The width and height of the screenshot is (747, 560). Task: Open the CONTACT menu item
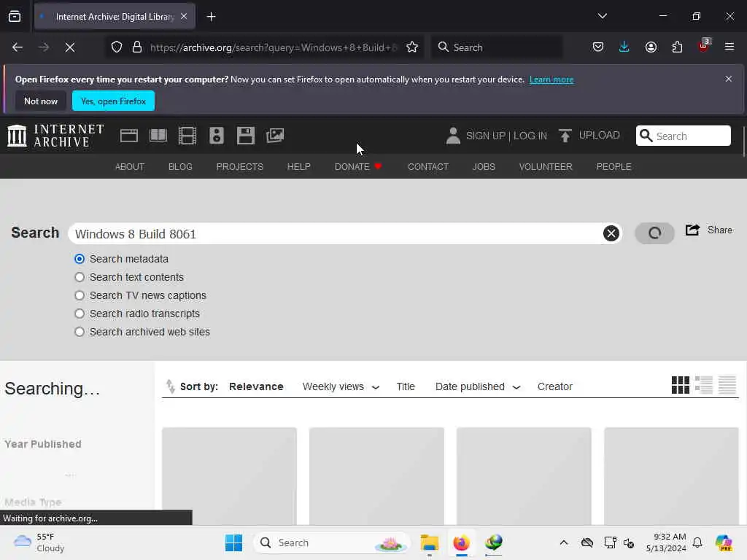pos(427,167)
